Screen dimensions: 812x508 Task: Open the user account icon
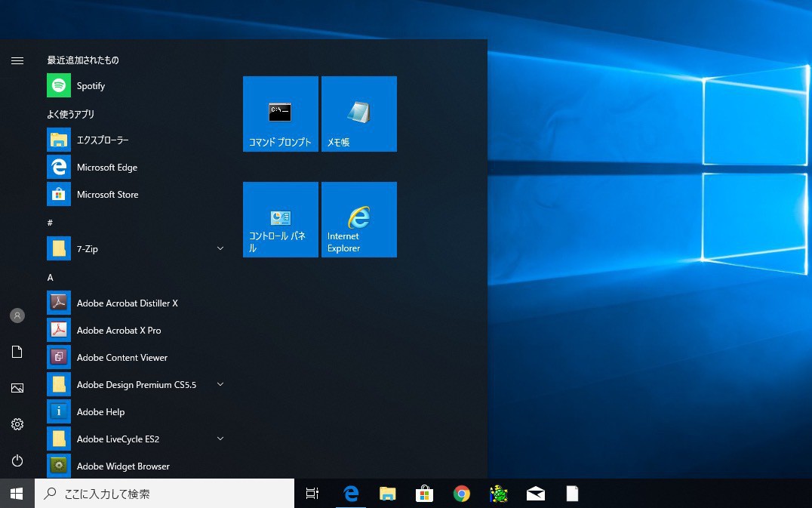coord(17,316)
